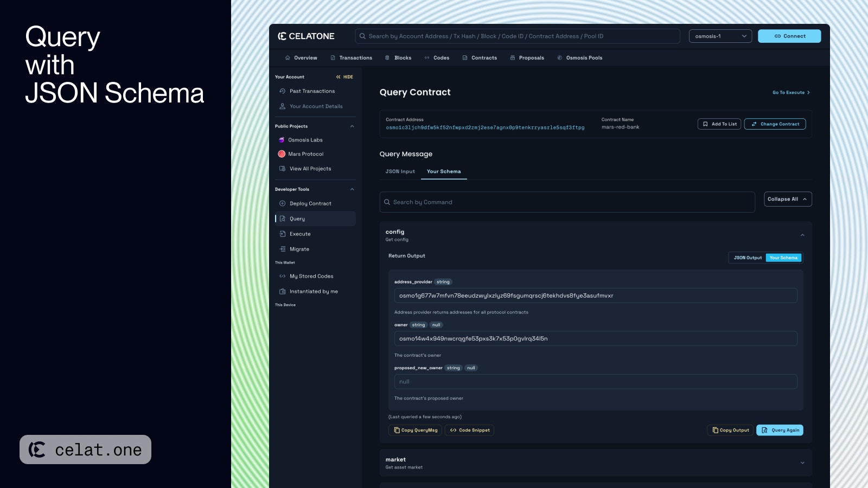Open the Code Snippet button

point(469,430)
